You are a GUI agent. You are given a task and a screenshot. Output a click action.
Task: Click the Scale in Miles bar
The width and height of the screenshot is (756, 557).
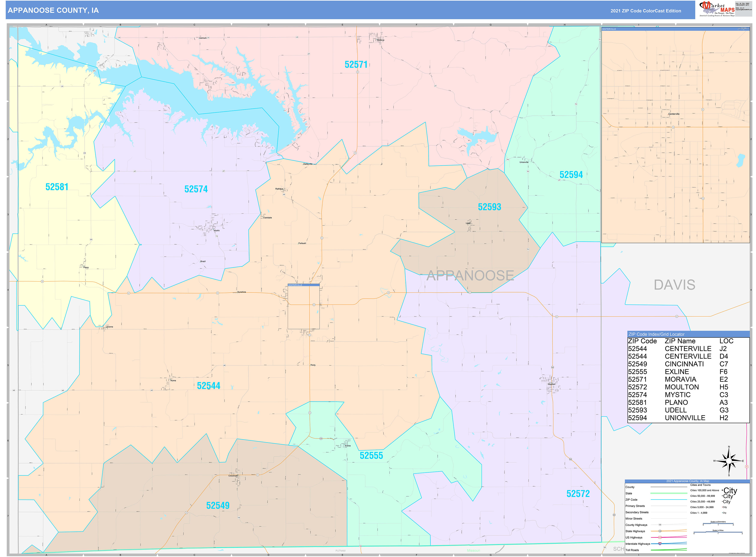[718, 533]
